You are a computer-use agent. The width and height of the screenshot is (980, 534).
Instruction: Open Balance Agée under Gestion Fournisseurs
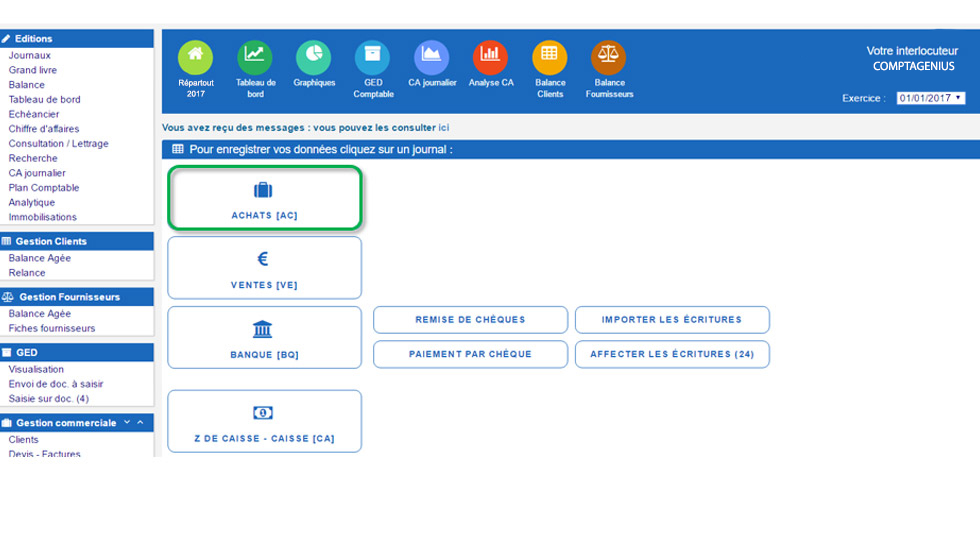click(x=39, y=314)
